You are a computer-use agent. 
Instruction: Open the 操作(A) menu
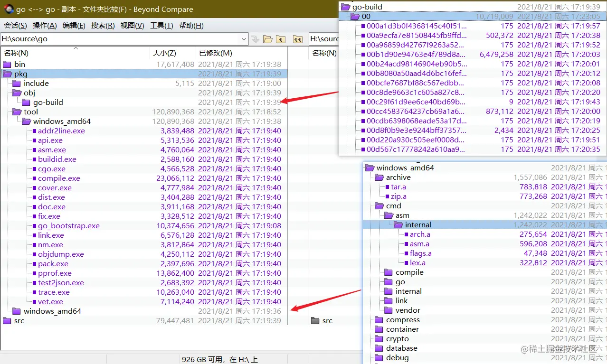[x=45, y=26]
